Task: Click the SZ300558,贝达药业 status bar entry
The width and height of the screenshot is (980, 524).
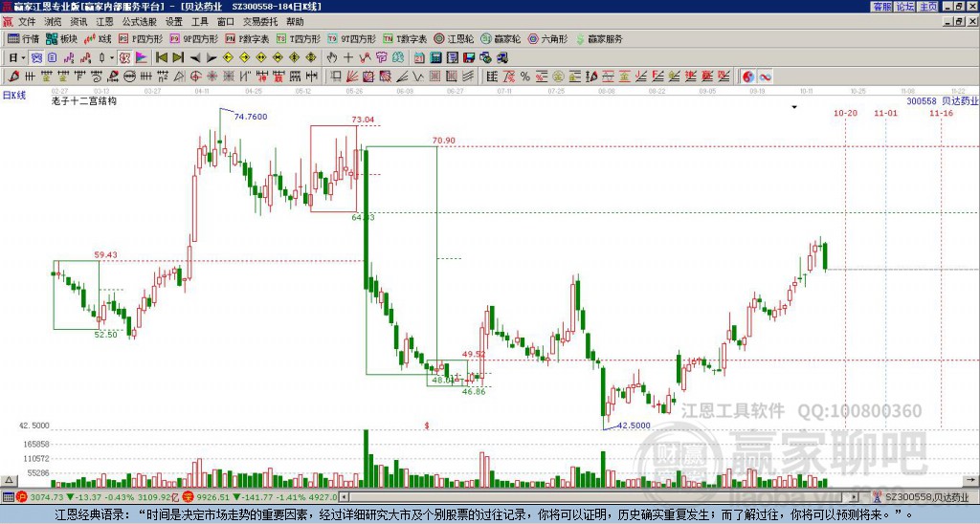Action: click(x=925, y=497)
